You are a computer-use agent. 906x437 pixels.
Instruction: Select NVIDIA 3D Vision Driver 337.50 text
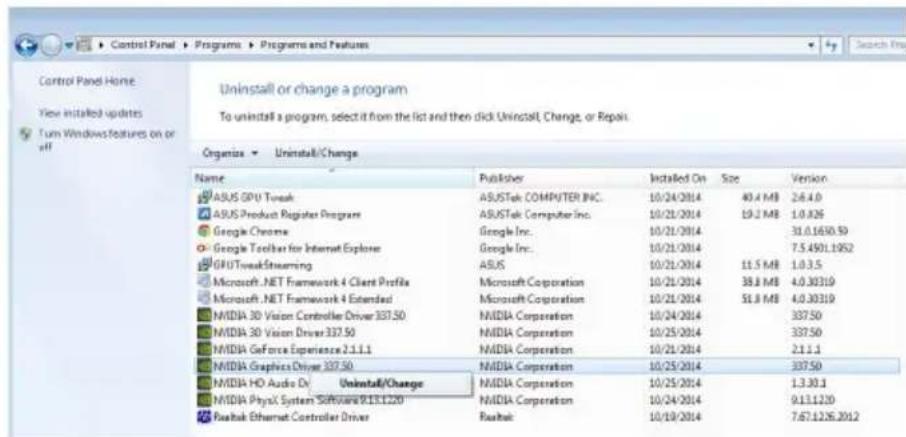284,333
